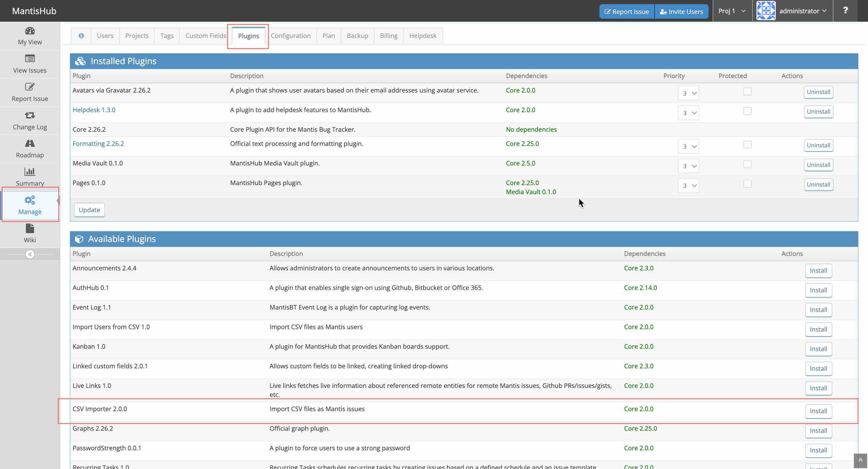
Task: Uninstall Avatars via Gravatar plugin
Action: click(818, 92)
